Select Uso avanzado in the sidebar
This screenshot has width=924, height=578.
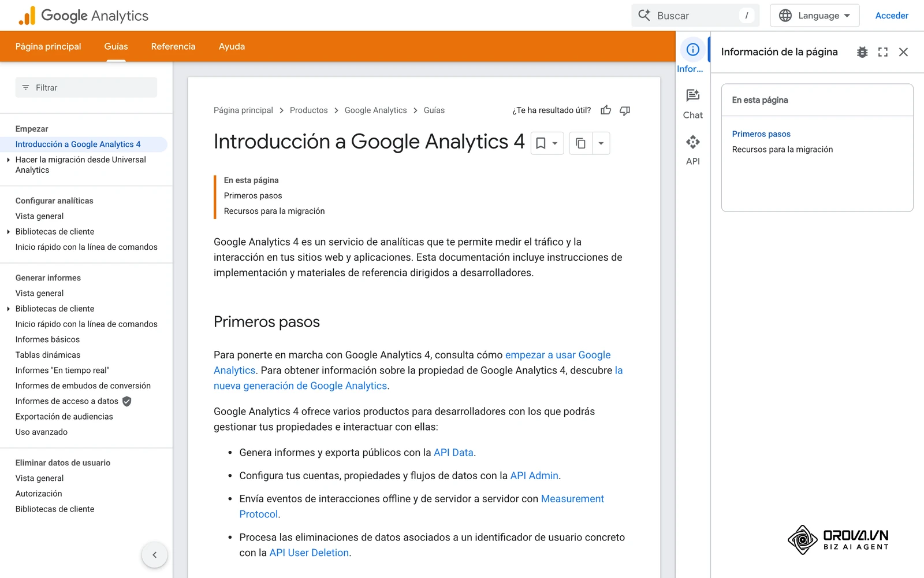(x=42, y=432)
